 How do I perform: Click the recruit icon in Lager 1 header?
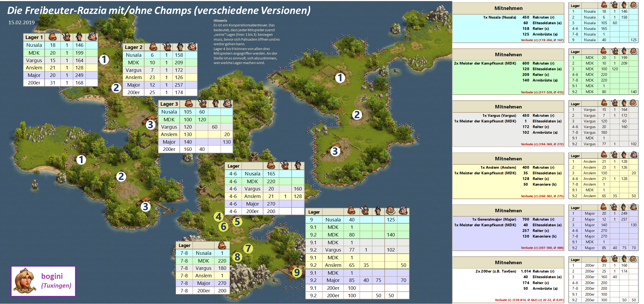pyautogui.click(x=53, y=37)
